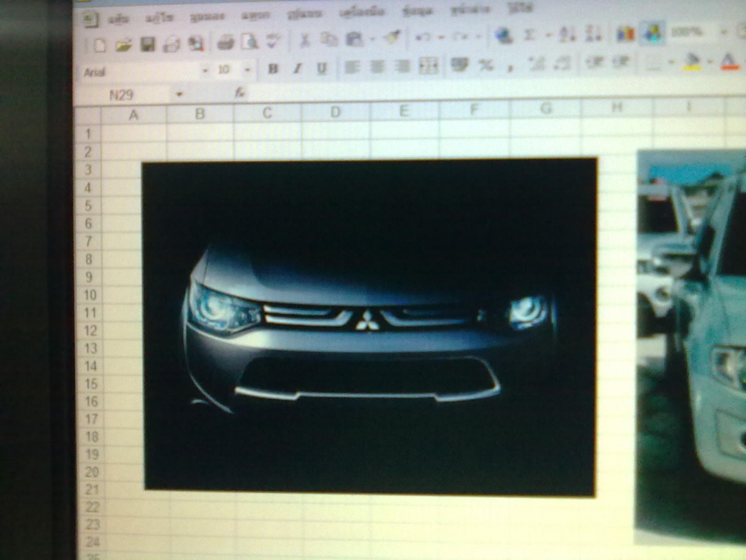Decrease the cell indent
Image resolution: width=746 pixels, height=560 pixels.
pos(594,62)
